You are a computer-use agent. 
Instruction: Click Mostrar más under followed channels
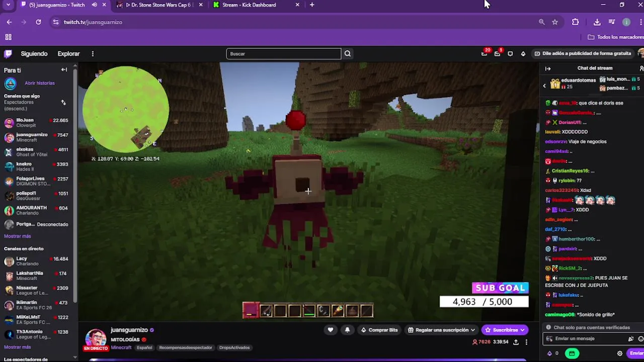pyautogui.click(x=18, y=236)
